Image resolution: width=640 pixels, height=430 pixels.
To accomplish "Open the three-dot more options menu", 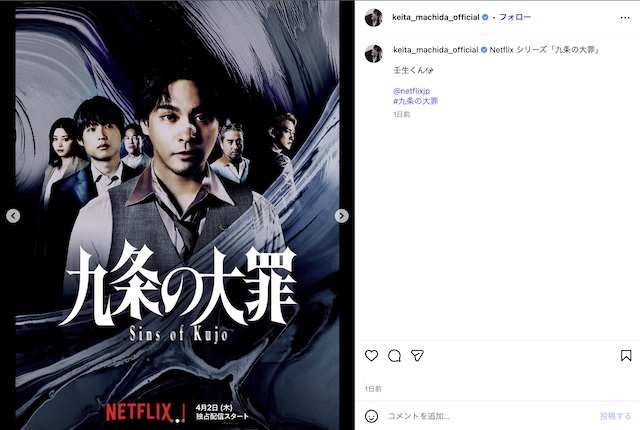I will (624, 18).
